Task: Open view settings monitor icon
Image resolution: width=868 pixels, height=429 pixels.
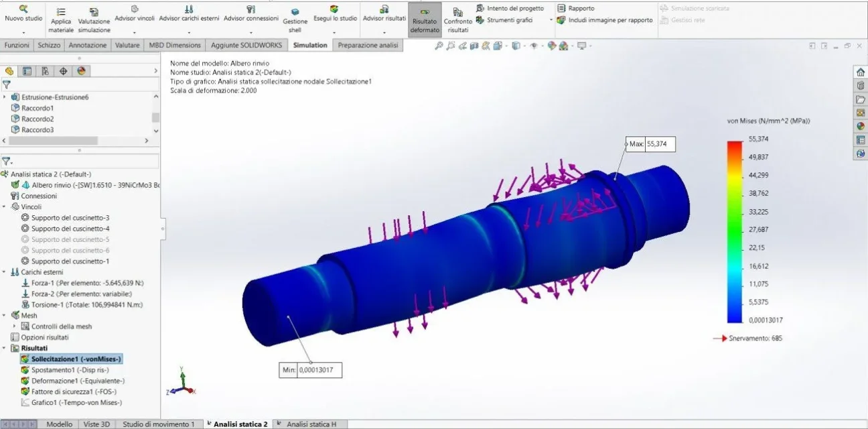Action: [581, 46]
